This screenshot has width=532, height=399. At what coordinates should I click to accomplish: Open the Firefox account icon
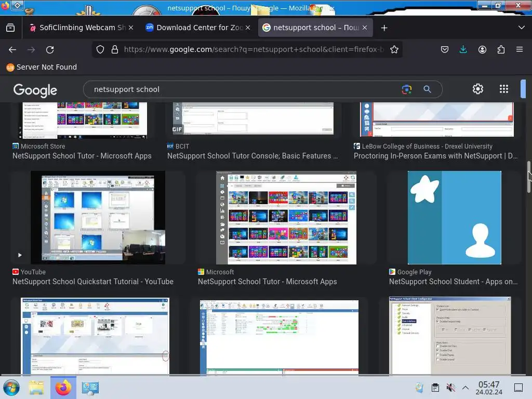click(x=482, y=49)
